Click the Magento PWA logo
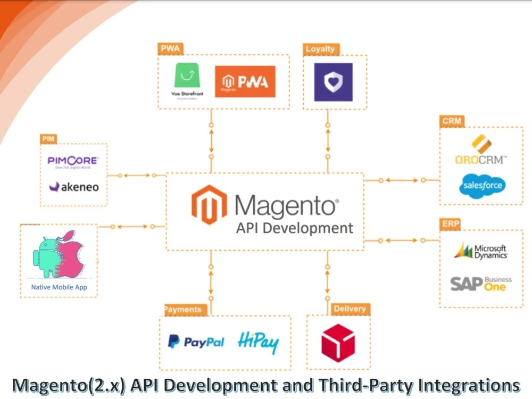This screenshot has height=399, width=532. click(x=246, y=81)
